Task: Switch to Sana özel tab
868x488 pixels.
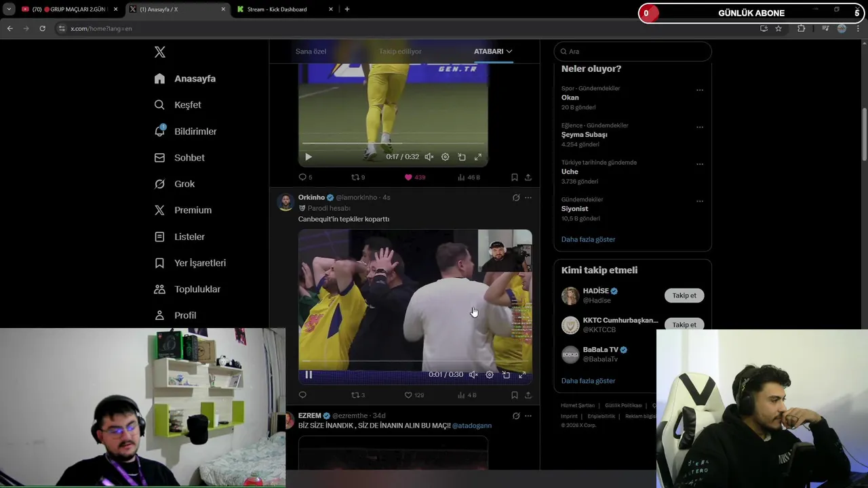Action: coord(311,52)
